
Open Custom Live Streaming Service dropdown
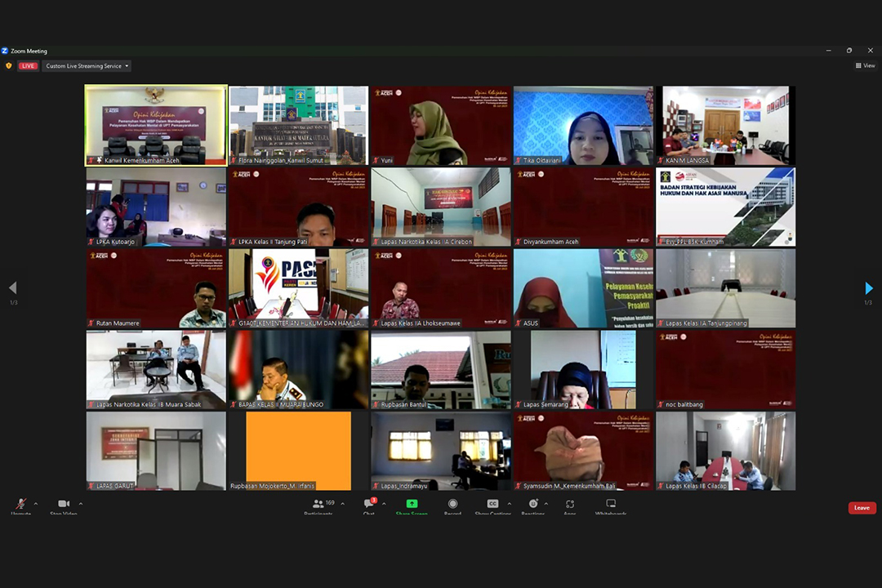(x=87, y=66)
